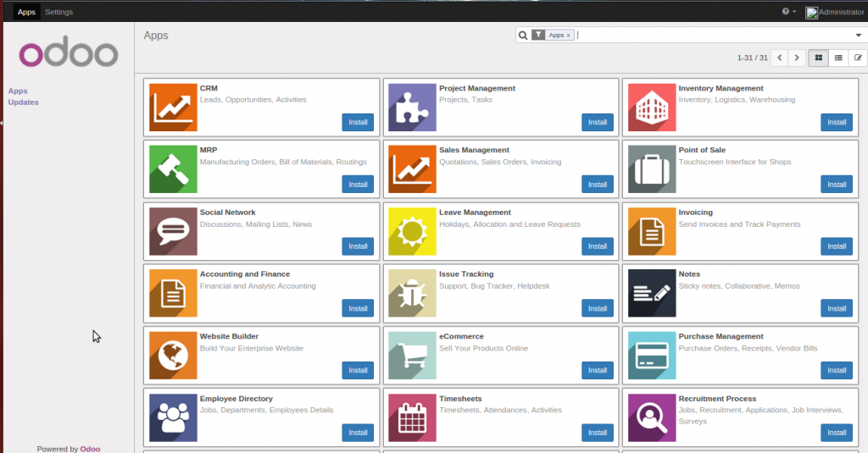Install the Website Builder app
Viewport: 868px width, 453px height.
coord(358,370)
